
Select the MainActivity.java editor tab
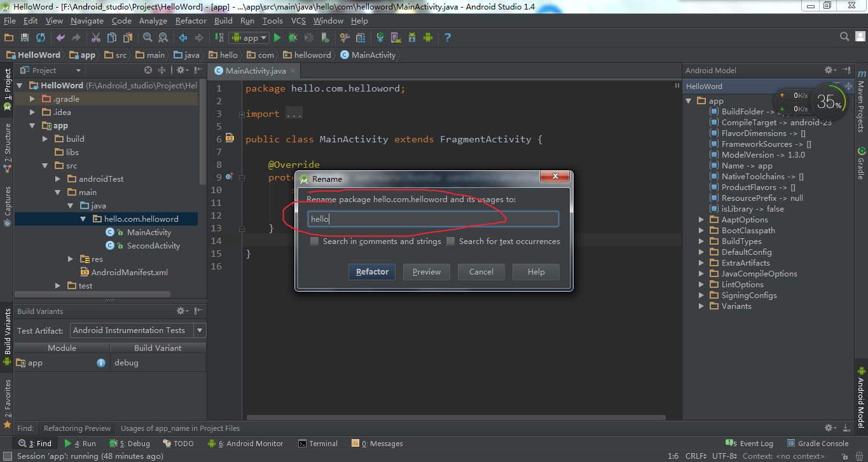coord(256,71)
